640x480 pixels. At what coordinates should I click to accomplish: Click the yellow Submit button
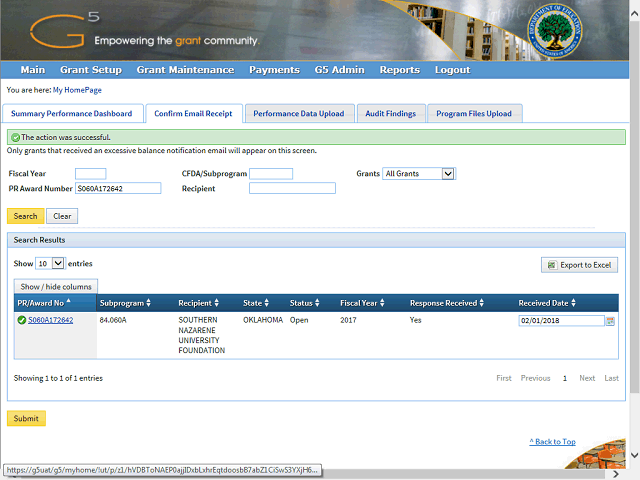coord(26,418)
